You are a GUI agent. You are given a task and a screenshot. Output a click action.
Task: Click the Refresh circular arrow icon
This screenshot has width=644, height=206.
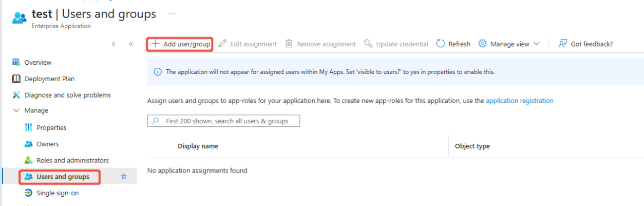pyautogui.click(x=440, y=44)
